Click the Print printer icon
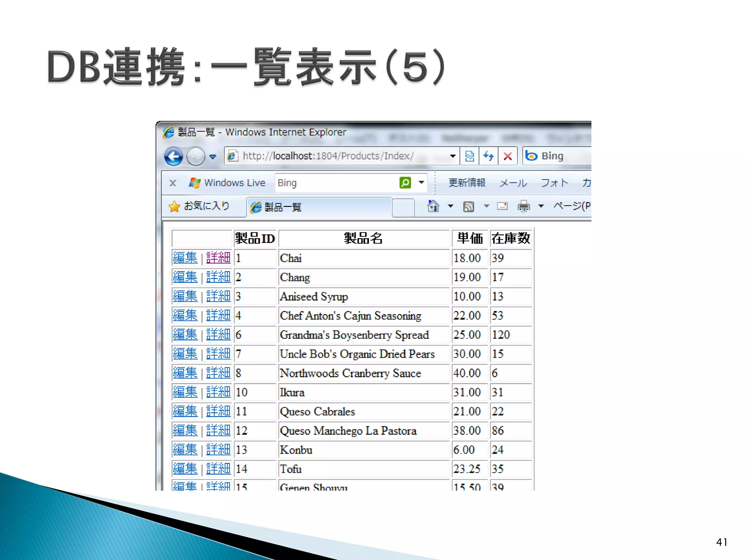The width and height of the screenshot is (747, 560). coord(523,207)
